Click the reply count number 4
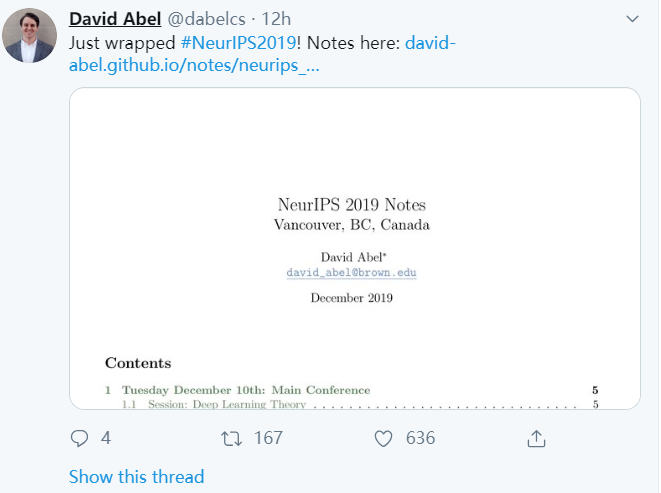The height and width of the screenshot is (493, 661). click(106, 438)
